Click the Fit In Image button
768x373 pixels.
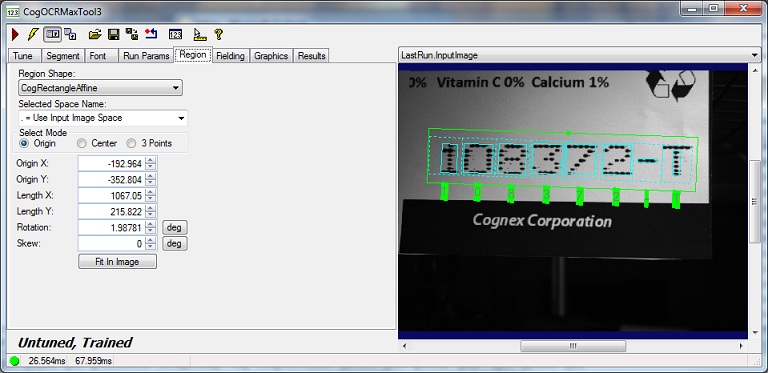click(118, 261)
